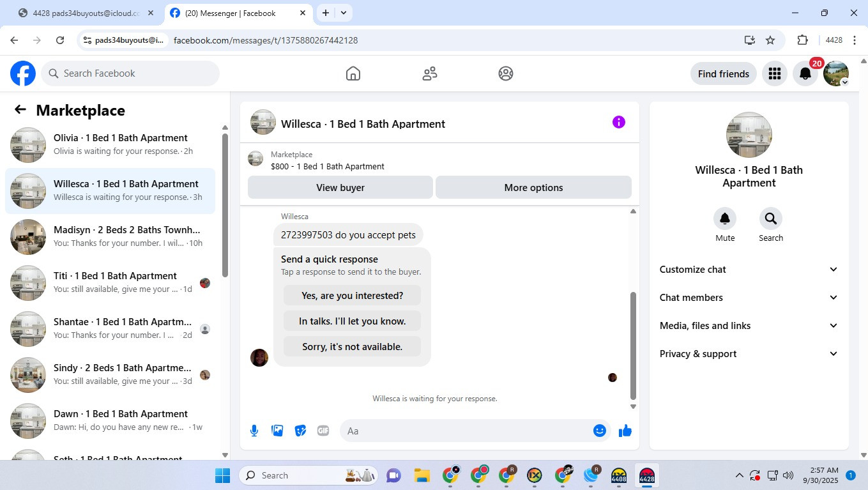Open Dawn 1 Bed 1 Bath conversation
Screen dimensions: 868x490
pyautogui.click(x=110, y=421)
